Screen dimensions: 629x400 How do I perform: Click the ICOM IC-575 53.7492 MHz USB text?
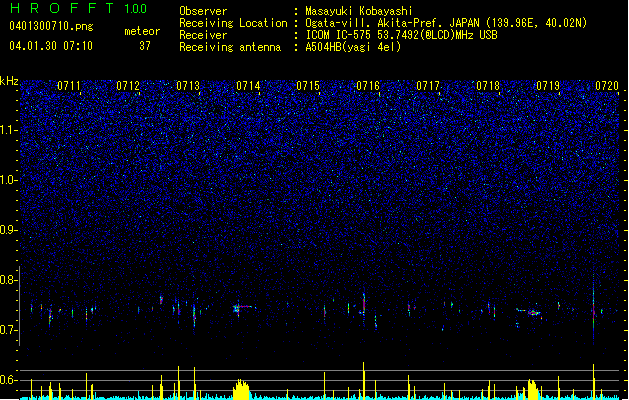point(401,35)
